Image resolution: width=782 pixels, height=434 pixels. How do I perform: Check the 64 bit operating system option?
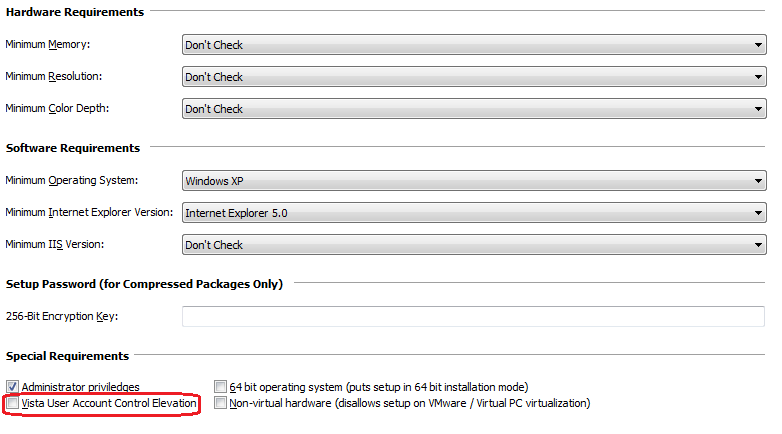coord(220,387)
